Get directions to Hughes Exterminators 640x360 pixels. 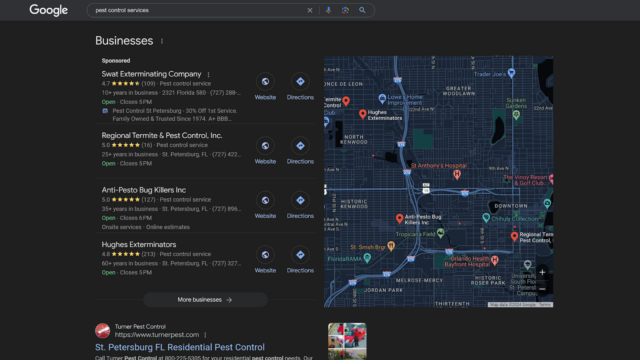click(x=300, y=255)
